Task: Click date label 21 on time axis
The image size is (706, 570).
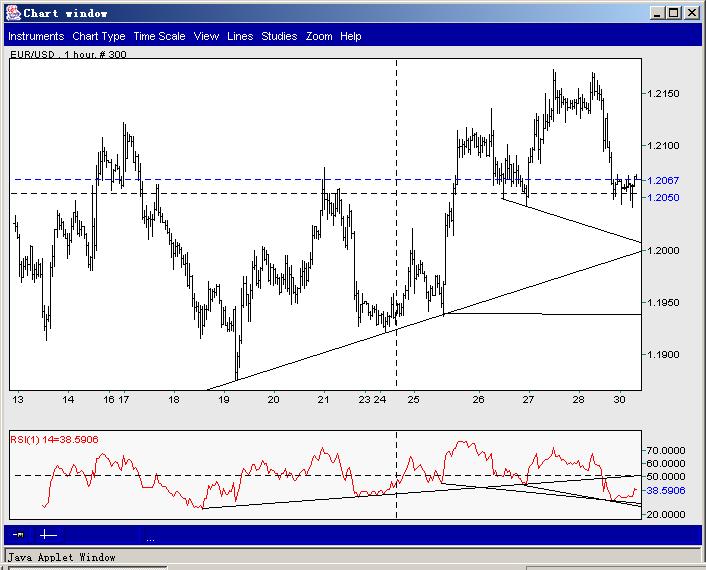Action: [323, 399]
